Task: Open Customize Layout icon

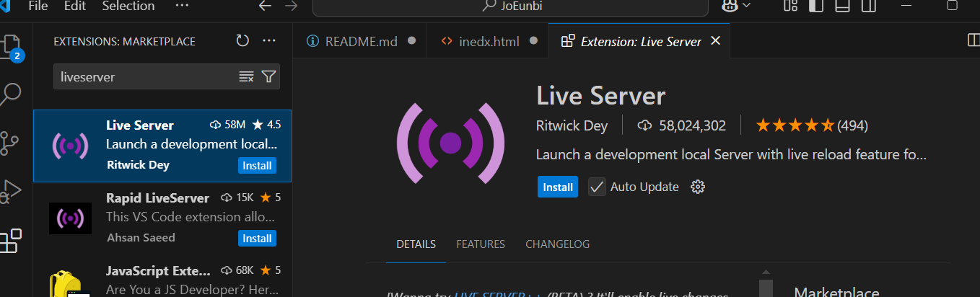Action: [x=791, y=6]
